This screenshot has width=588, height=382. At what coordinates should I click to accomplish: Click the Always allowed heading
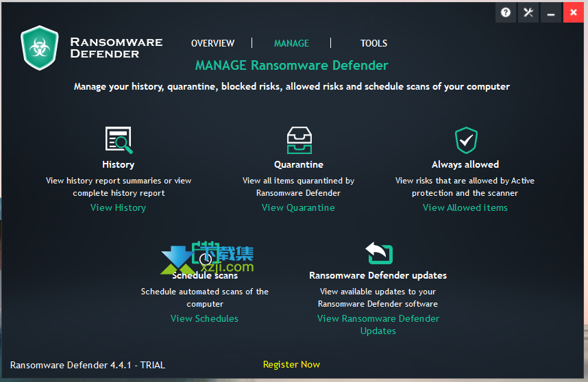pos(465,164)
